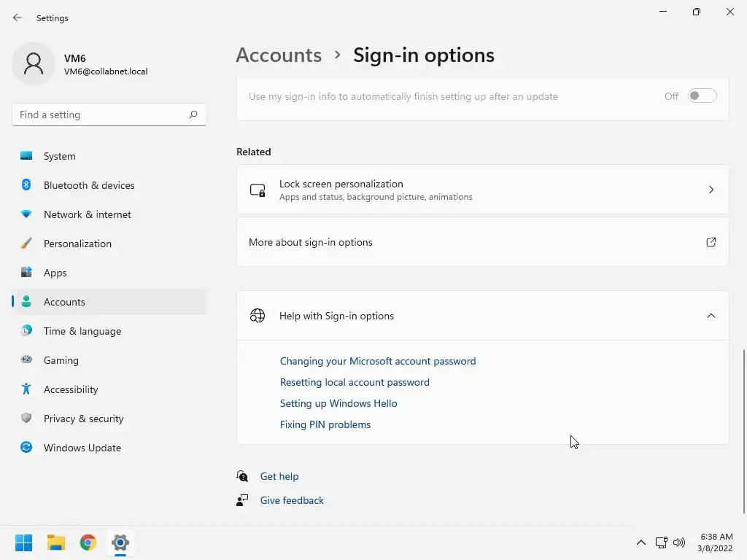Open Lock screen personalization chevron
747x560 pixels.
pos(711,190)
